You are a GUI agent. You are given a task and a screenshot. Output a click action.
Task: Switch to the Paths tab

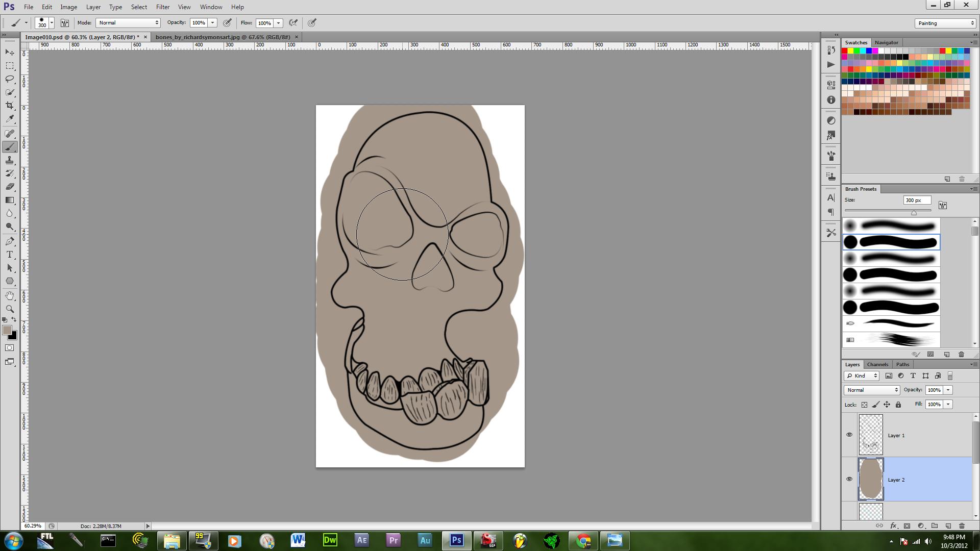pyautogui.click(x=902, y=364)
